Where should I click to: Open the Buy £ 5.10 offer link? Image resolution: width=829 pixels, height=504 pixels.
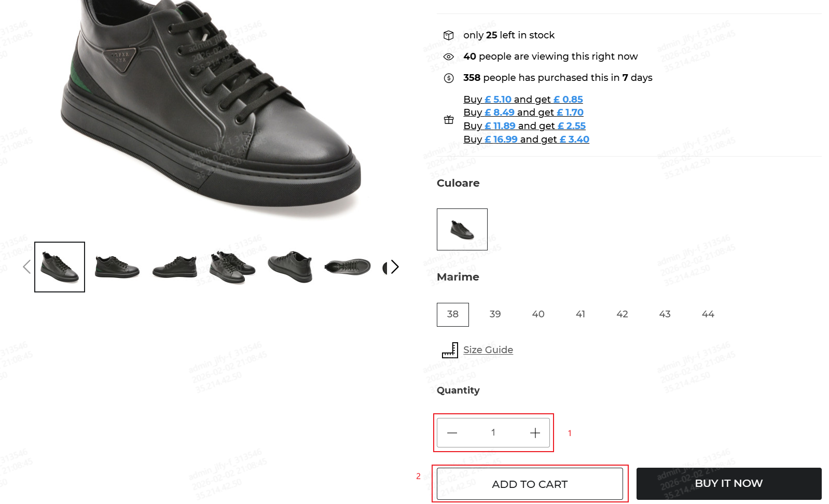point(523,100)
